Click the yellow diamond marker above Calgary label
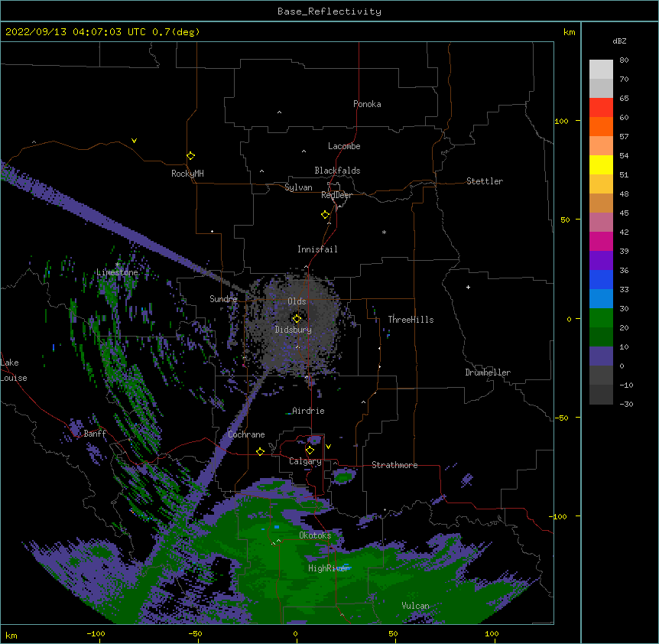This screenshot has width=659, height=644. point(310,450)
